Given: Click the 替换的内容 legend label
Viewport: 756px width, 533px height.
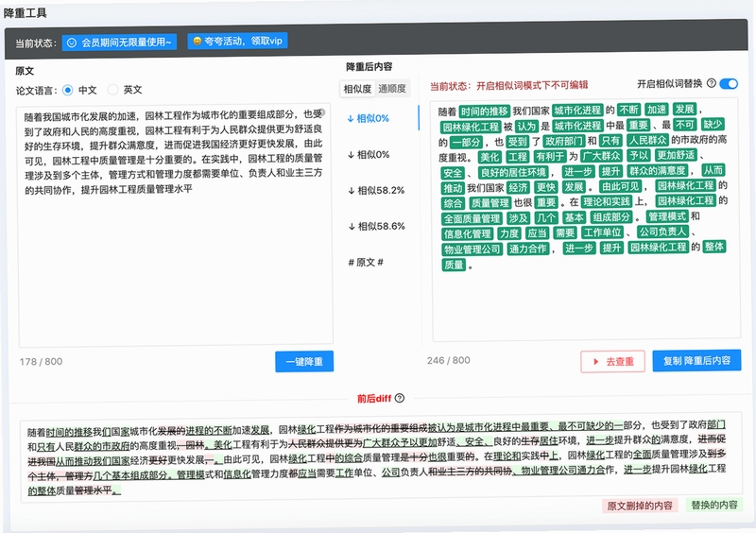Looking at the screenshot, I should pyautogui.click(x=714, y=505).
